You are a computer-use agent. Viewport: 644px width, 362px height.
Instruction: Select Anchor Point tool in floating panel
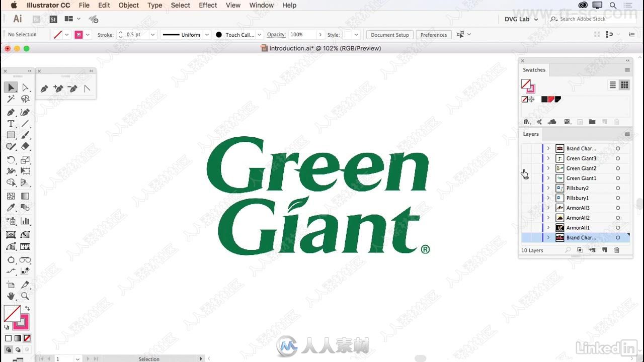[x=87, y=88]
